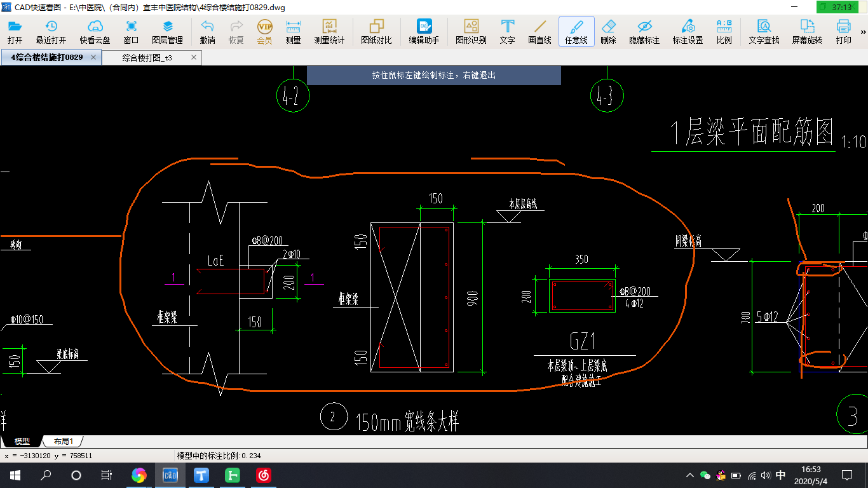
Task: Toggle the 任意线 freehand line tool
Action: tap(576, 32)
